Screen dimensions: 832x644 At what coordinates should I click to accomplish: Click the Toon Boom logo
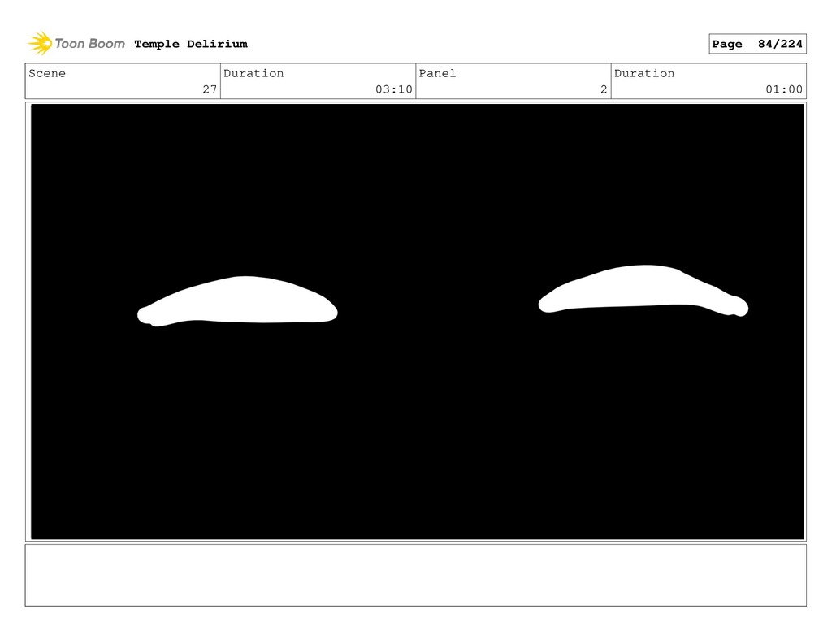pyautogui.click(x=76, y=44)
